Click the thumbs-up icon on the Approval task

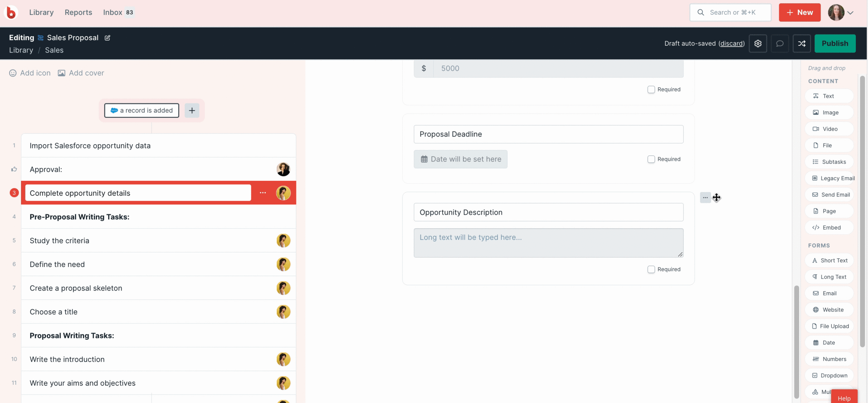pos(14,169)
